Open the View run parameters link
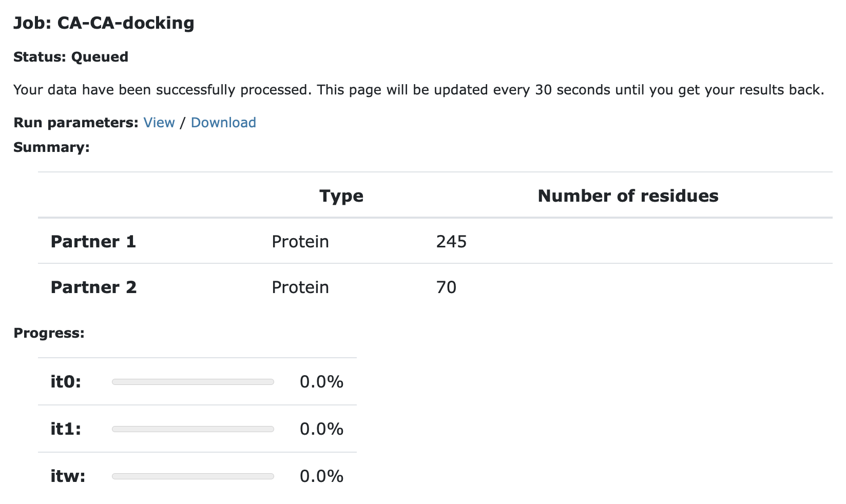The height and width of the screenshot is (504, 846). point(159,123)
